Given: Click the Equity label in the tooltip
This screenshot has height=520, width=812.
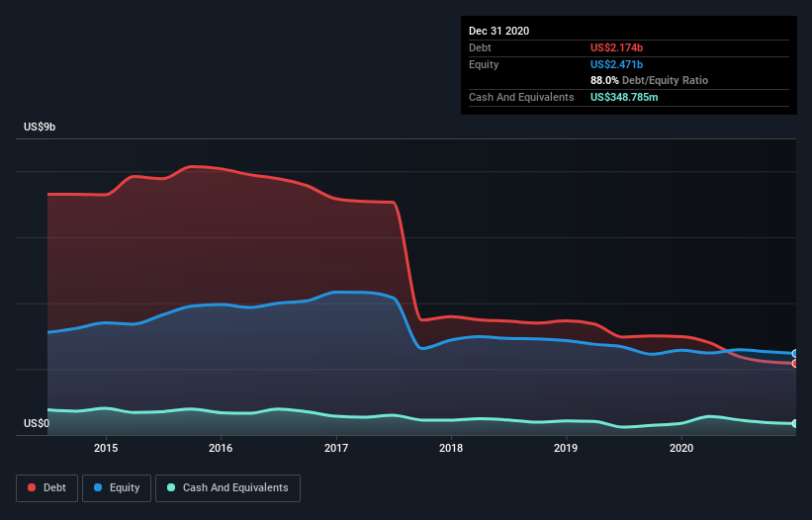Looking at the screenshot, I should [484, 64].
